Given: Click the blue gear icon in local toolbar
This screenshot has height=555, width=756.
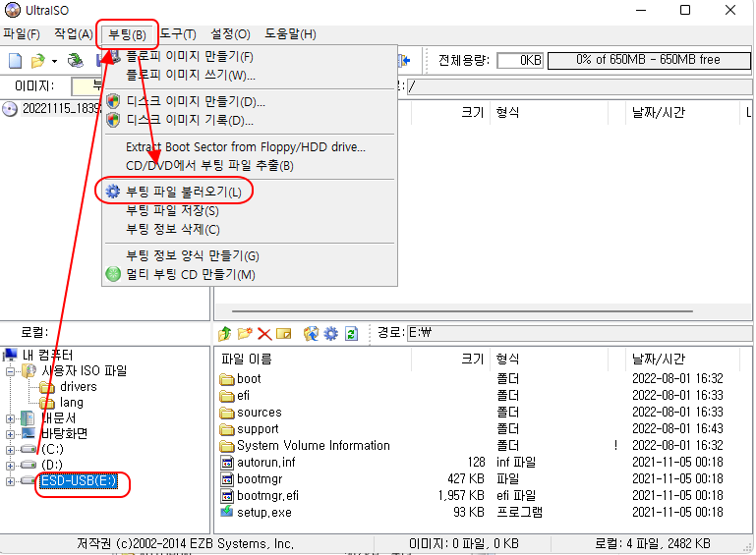Looking at the screenshot, I should tap(330, 333).
